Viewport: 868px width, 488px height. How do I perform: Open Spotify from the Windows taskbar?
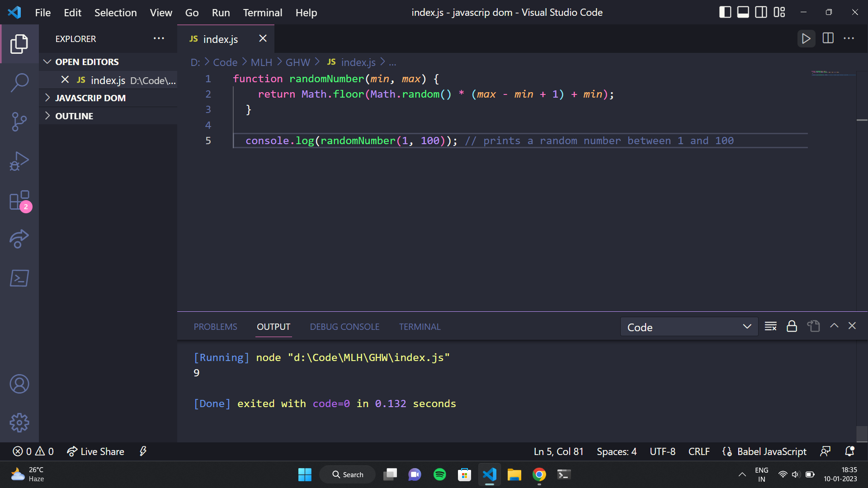click(x=439, y=474)
